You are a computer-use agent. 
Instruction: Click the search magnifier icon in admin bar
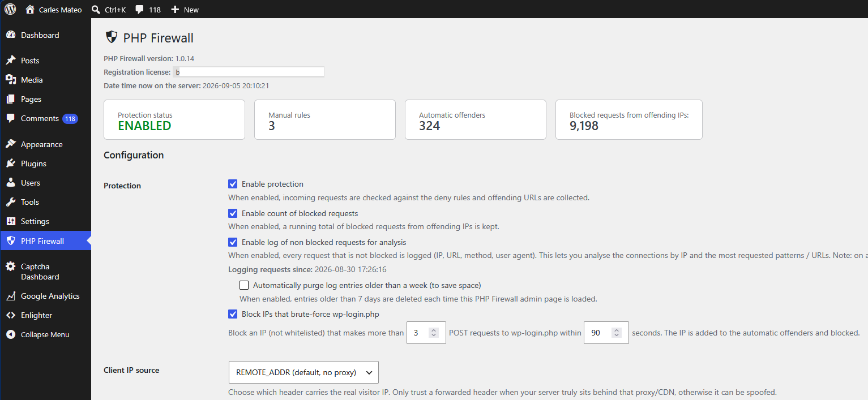tap(96, 9)
